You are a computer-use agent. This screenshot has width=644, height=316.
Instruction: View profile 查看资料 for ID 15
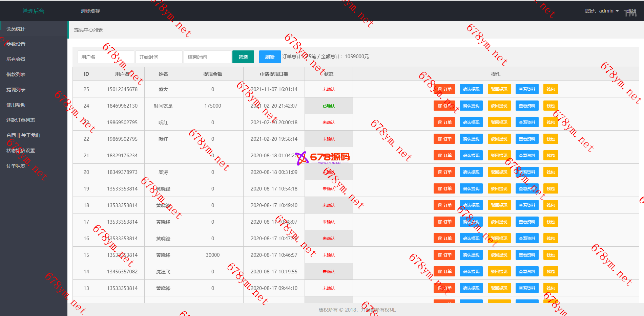(x=527, y=255)
